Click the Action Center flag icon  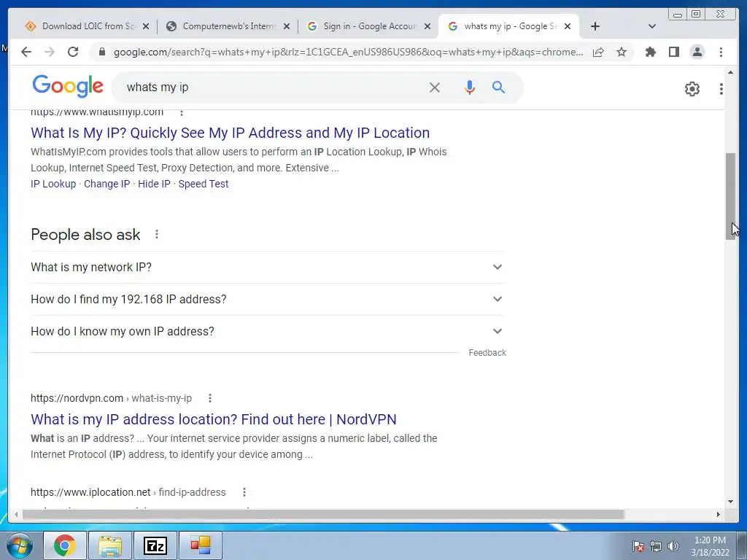638,546
